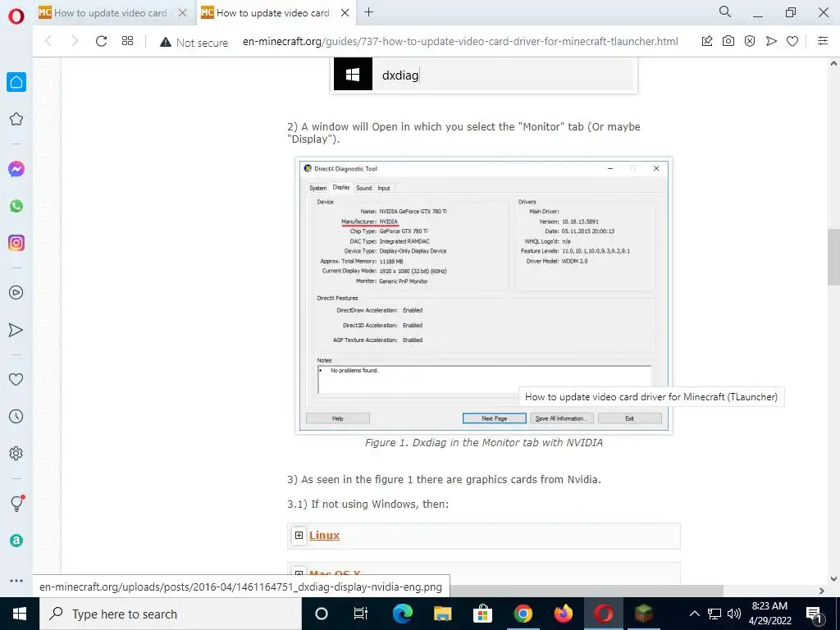Open the Opera start page home icon

[x=16, y=82]
